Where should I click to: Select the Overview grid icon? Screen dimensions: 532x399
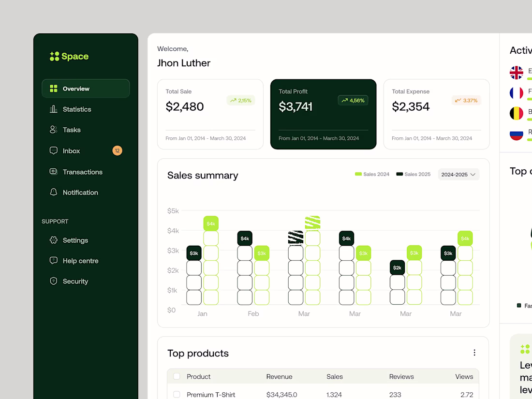[54, 89]
